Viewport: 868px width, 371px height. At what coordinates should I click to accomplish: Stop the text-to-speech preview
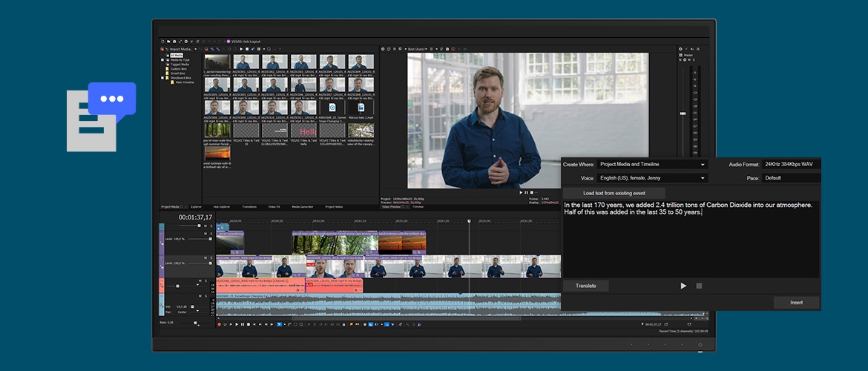pos(699,286)
